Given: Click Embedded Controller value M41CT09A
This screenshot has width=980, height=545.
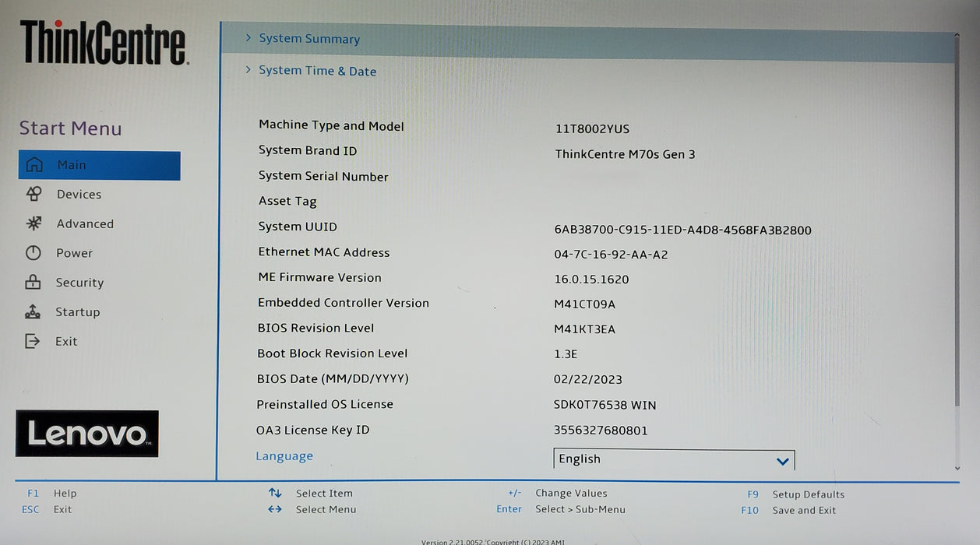Looking at the screenshot, I should (584, 304).
